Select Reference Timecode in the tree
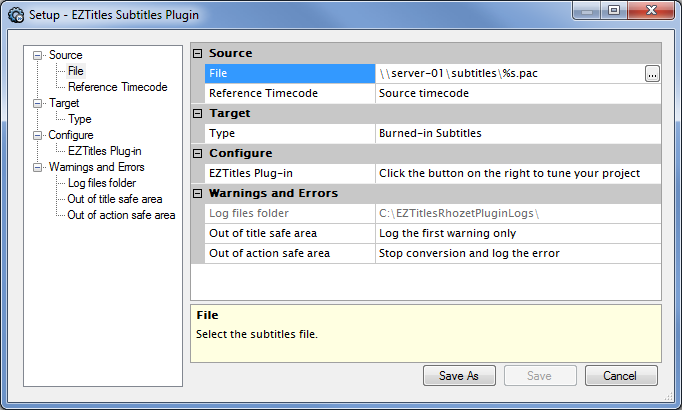682x410 pixels. click(x=117, y=87)
